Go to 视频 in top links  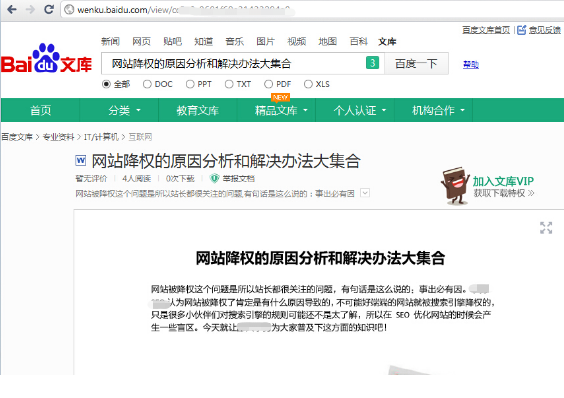297,42
